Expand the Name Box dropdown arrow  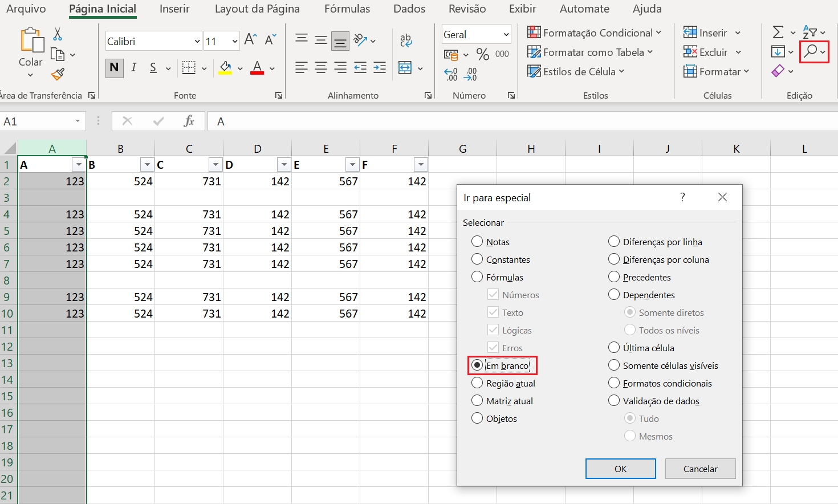tap(78, 121)
